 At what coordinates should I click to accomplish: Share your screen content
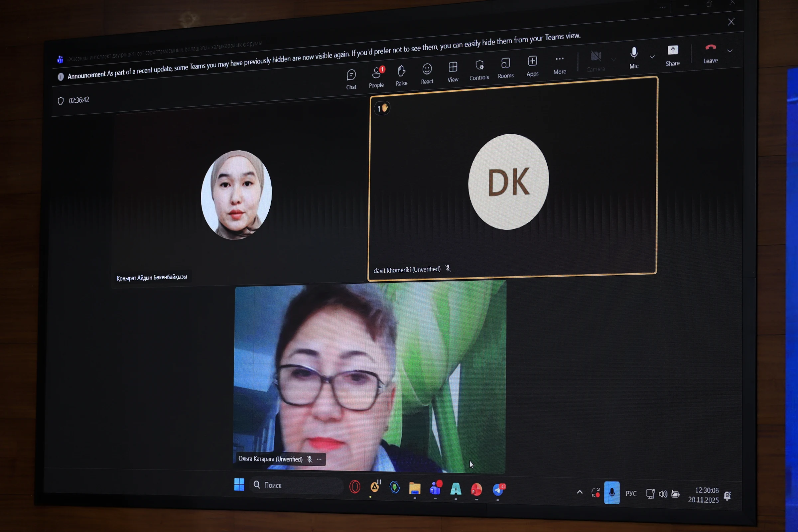(x=672, y=56)
